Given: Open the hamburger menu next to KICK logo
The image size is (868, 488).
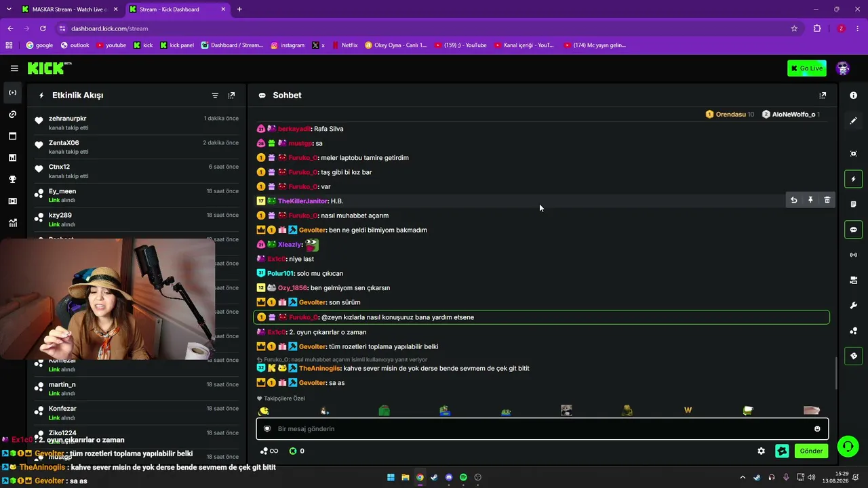Looking at the screenshot, I should pyautogui.click(x=14, y=68).
